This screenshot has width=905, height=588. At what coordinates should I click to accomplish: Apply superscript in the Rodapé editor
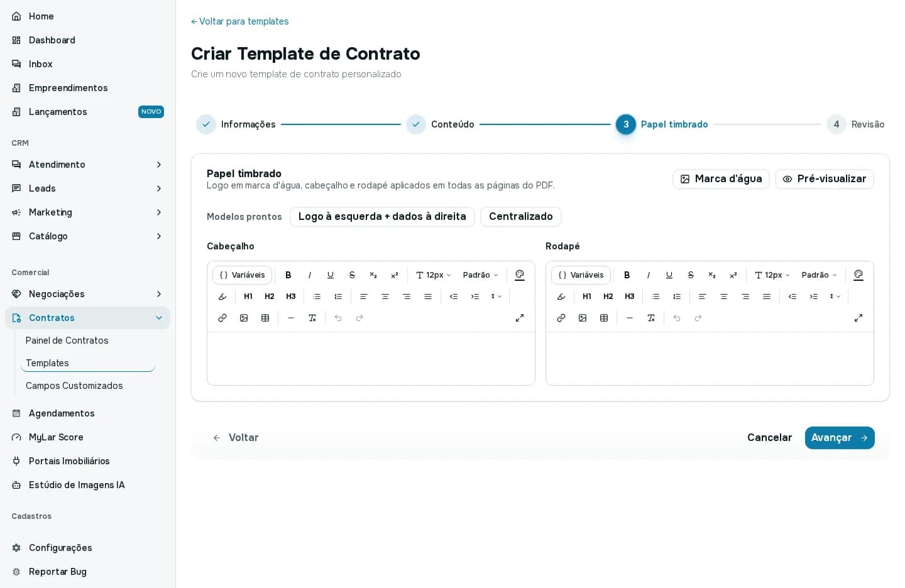pyautogui.click(x=733, y=275)
